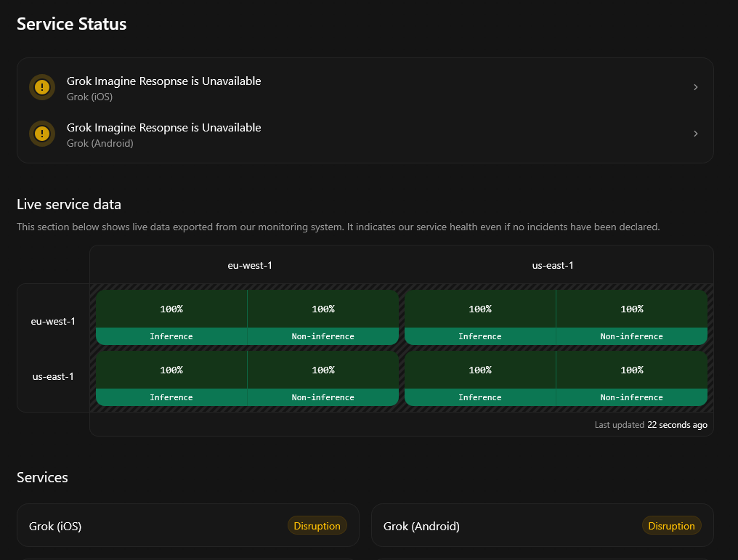The image size is (738, 560).
Task: Select us-east-1 row, eu-west-1 column Inference cell
Action: click(171, 378)
